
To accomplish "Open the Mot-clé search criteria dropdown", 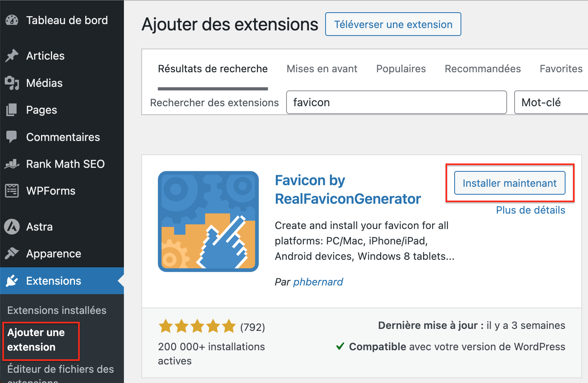I will point(552,102).
